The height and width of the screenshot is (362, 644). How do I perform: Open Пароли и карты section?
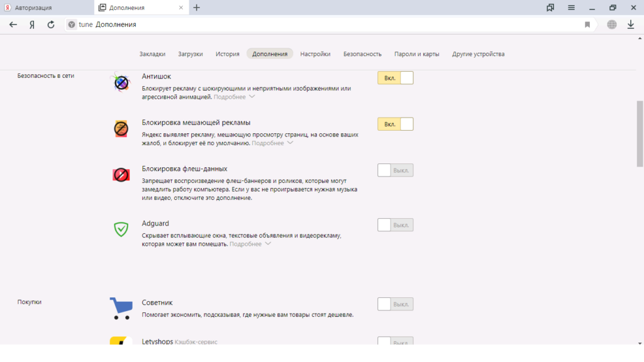416,54
